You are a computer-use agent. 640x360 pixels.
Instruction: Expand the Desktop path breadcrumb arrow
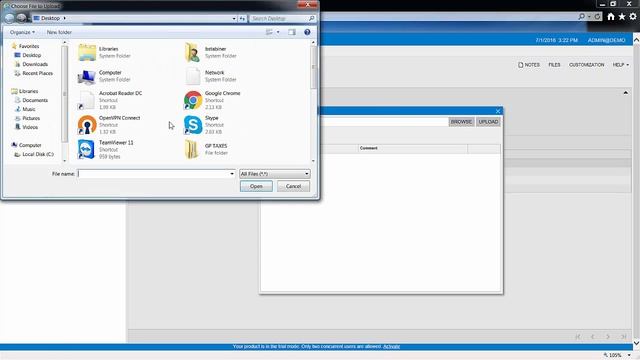(x=64, y=18)
